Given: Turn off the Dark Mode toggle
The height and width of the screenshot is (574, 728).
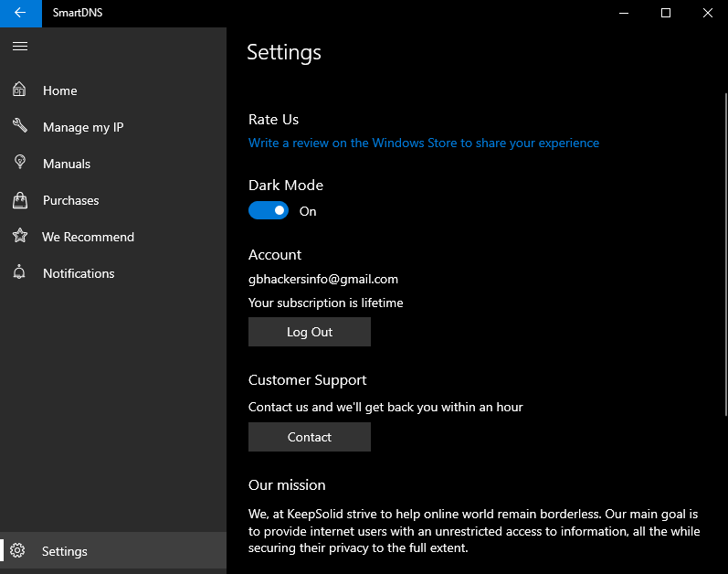Looking at the screenshot, I should pyautogui.click(x=269, y=210).
